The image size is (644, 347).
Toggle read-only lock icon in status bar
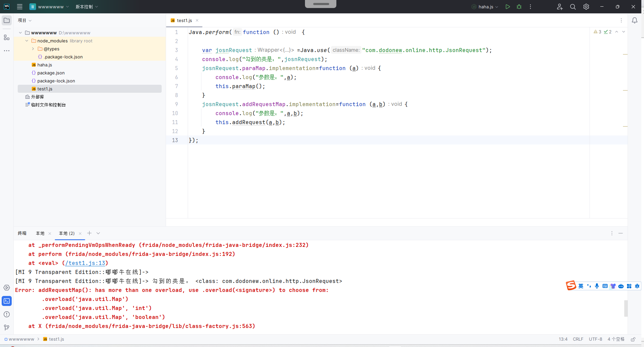(633, 339)
